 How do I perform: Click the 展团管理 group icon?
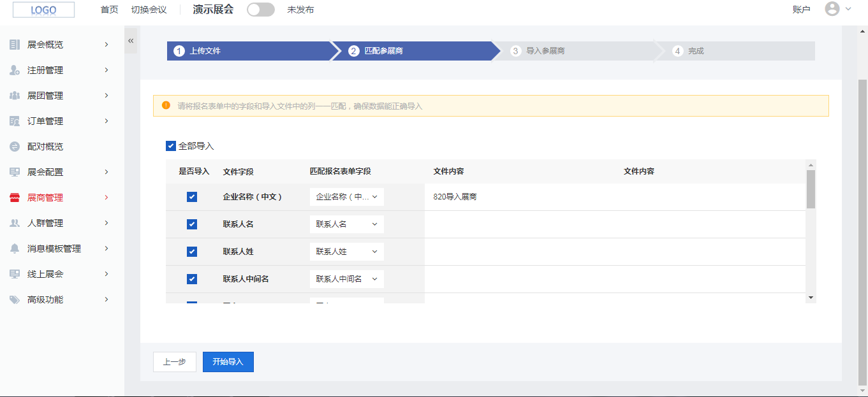pyautogui.click(x=15, y=96)
